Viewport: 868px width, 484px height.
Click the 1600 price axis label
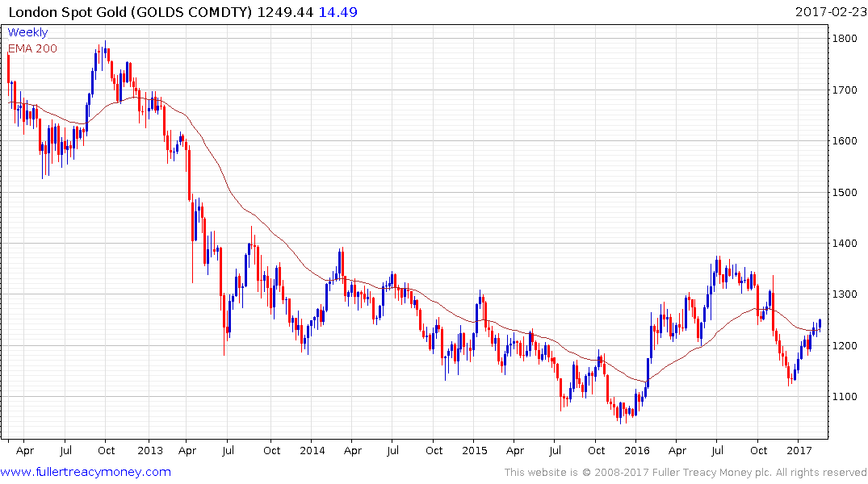(845, 141)
